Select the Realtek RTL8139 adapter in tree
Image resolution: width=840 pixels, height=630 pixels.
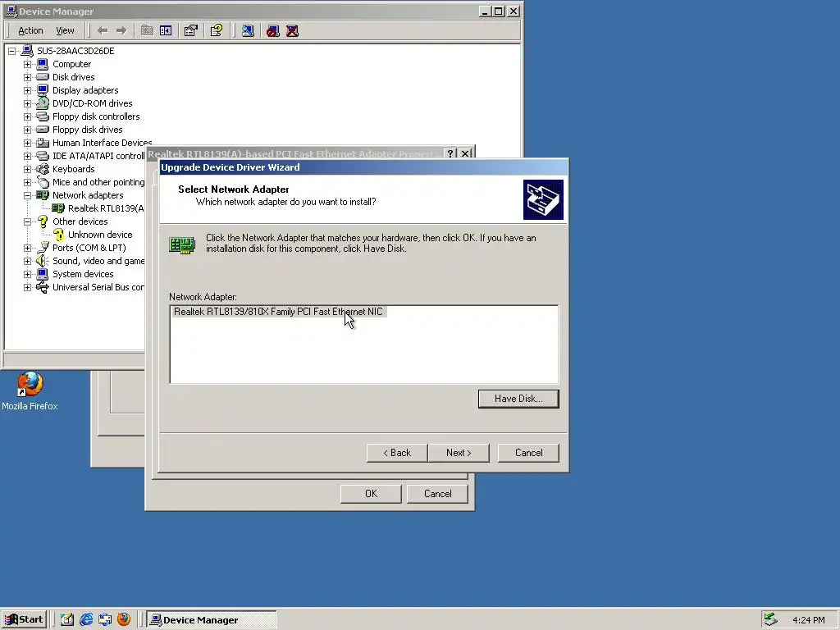pyautogui.click(x=106, y=208)
